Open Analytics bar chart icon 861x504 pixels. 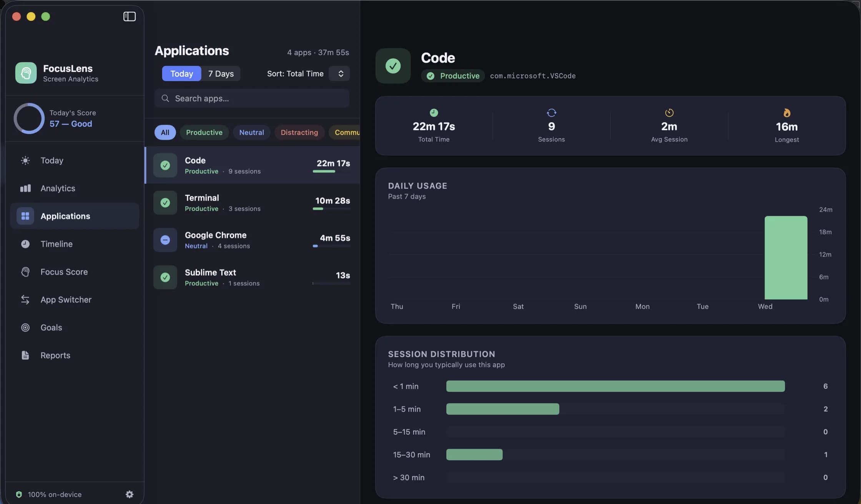[x=25, y=188]
